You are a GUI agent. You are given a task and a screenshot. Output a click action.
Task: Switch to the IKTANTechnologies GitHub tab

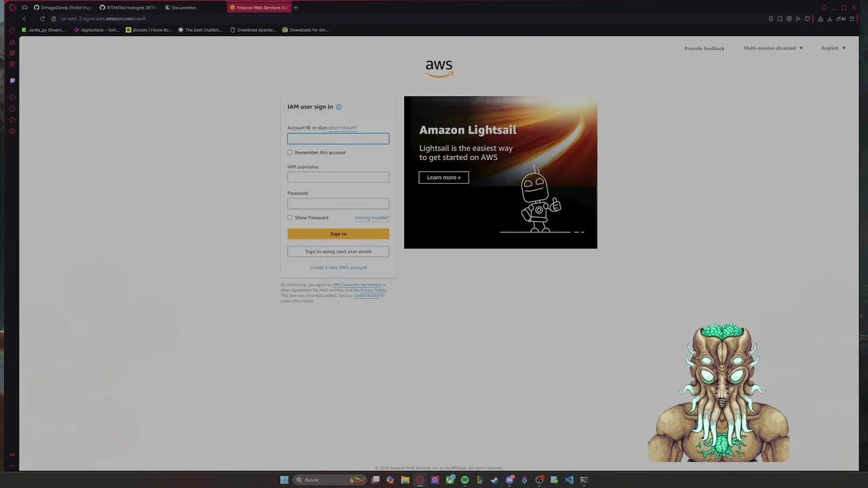(x=128, y=7)
